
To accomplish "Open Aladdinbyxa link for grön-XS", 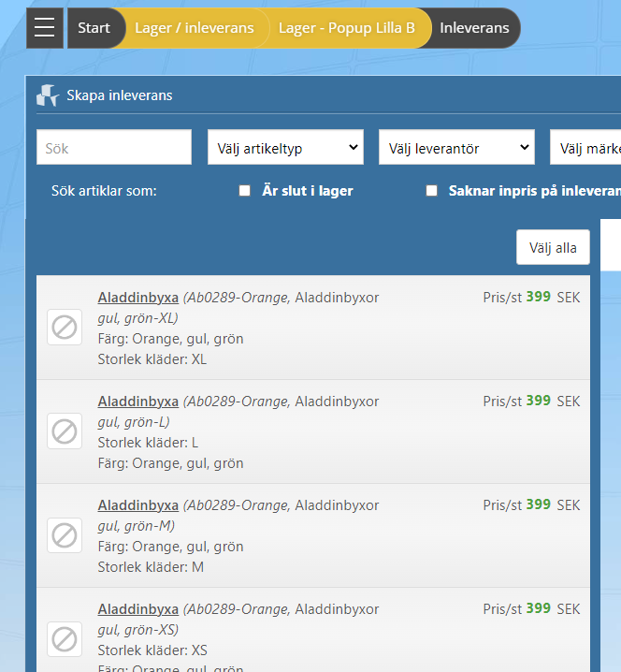I will pos(137,609).
